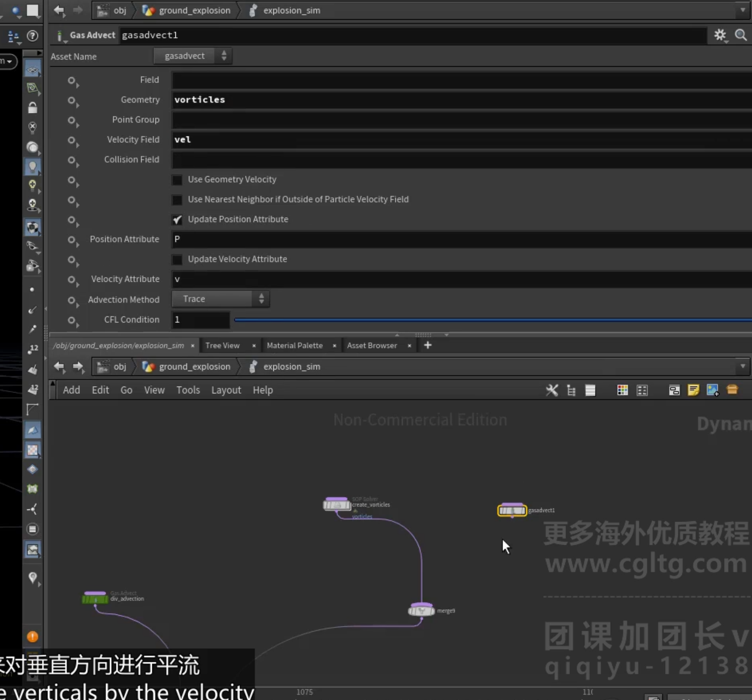752x700 pixels.
Task: Enable the Use Geometry Velocity checkbox
Action: [177, 180]
